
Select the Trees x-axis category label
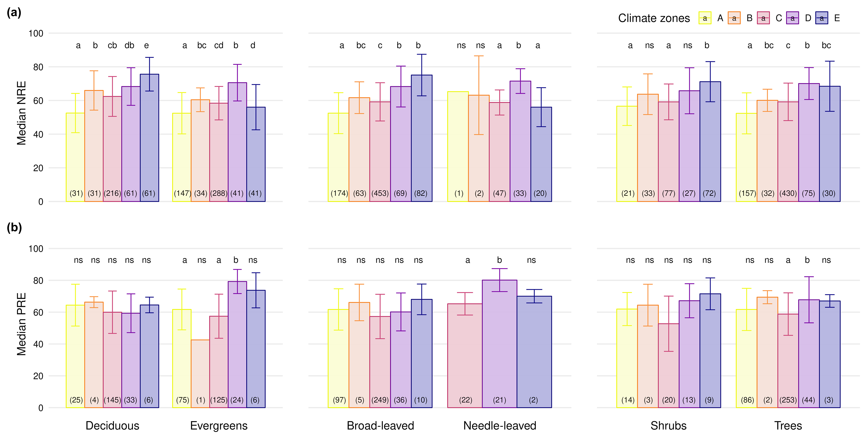(788, 426)
